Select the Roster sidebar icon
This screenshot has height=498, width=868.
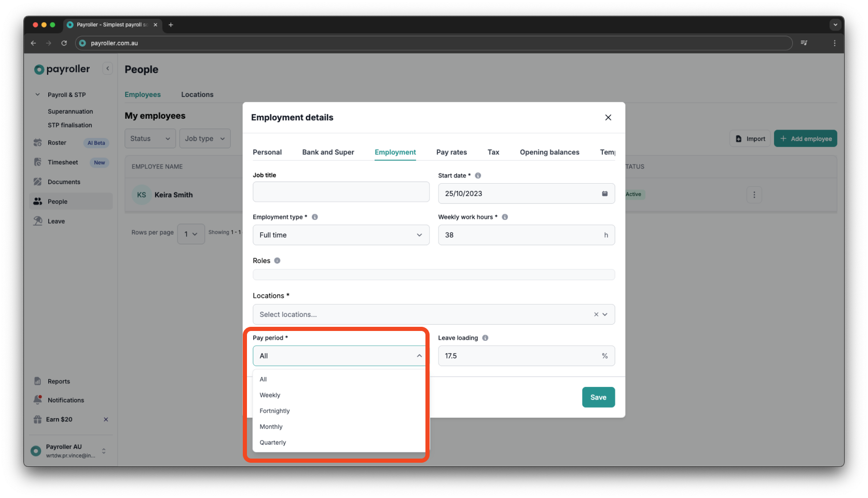point(38,142)
